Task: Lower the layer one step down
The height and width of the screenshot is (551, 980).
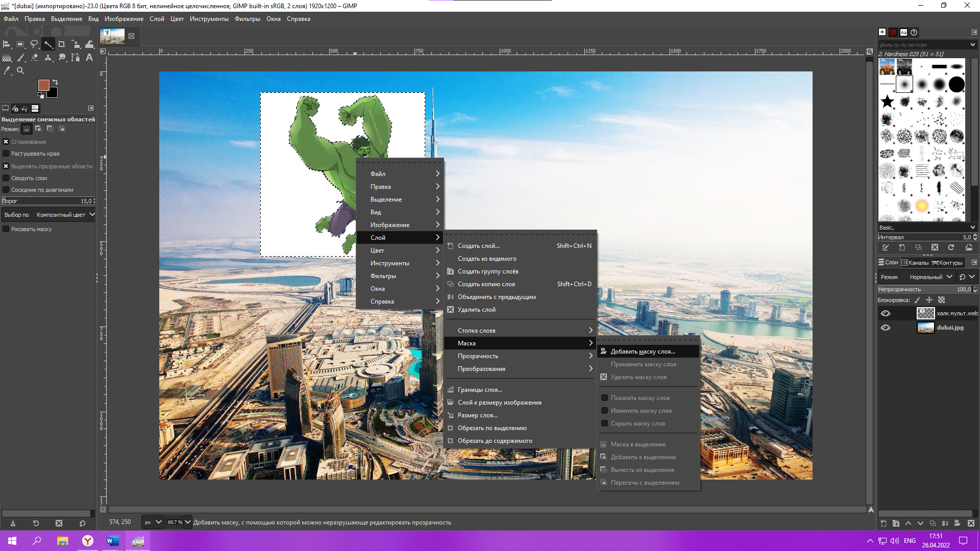Action: pos(920,523)
